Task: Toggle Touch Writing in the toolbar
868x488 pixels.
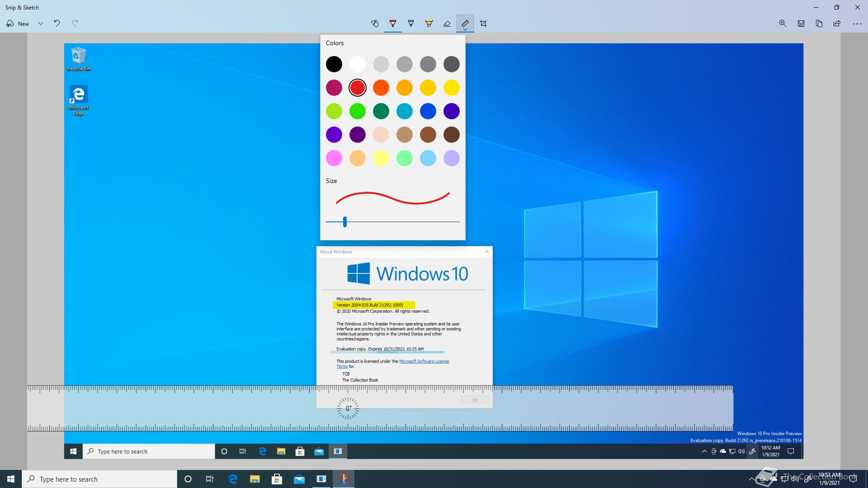Action: [375, 23]
